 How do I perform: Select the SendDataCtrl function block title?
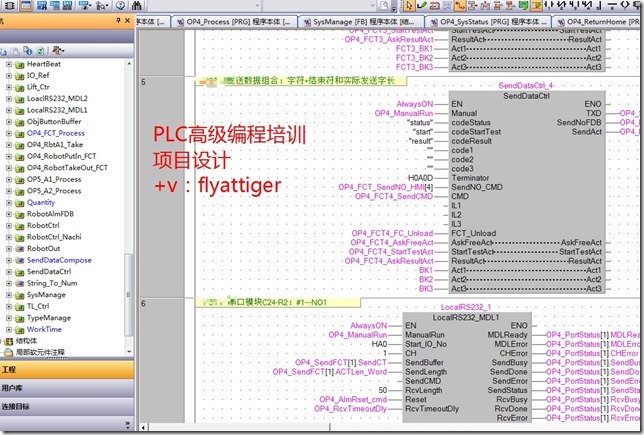click(x=526, y=96)
